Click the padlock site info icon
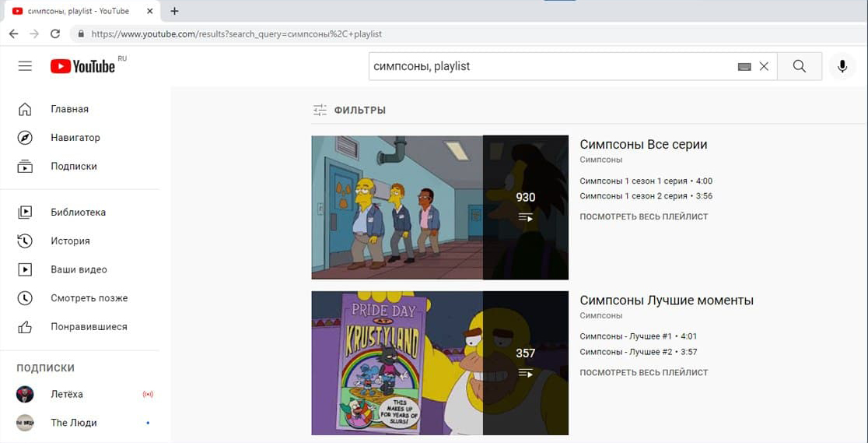This screenshot has height=443, width=868. coord(82,33)
